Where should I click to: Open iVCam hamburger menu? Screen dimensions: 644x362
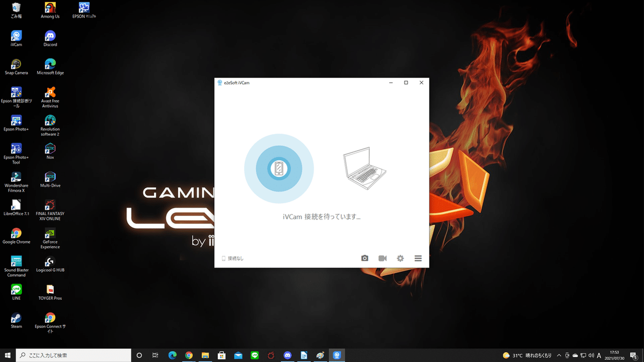418,258
